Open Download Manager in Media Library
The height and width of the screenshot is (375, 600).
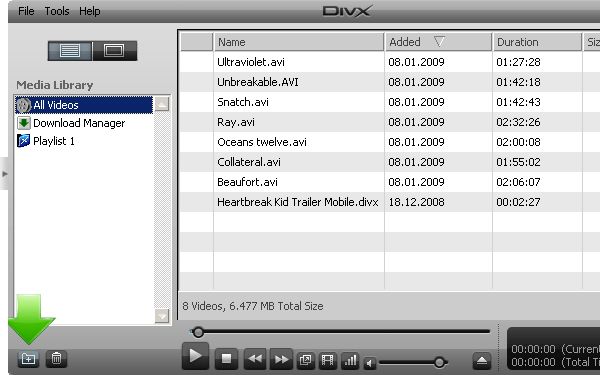tap(79, 123)
